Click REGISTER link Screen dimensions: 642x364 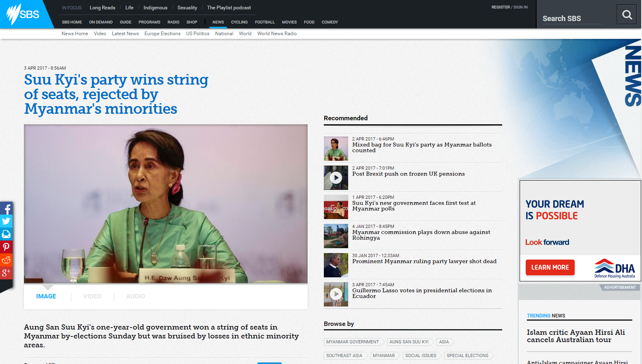[x=501, y=7]
